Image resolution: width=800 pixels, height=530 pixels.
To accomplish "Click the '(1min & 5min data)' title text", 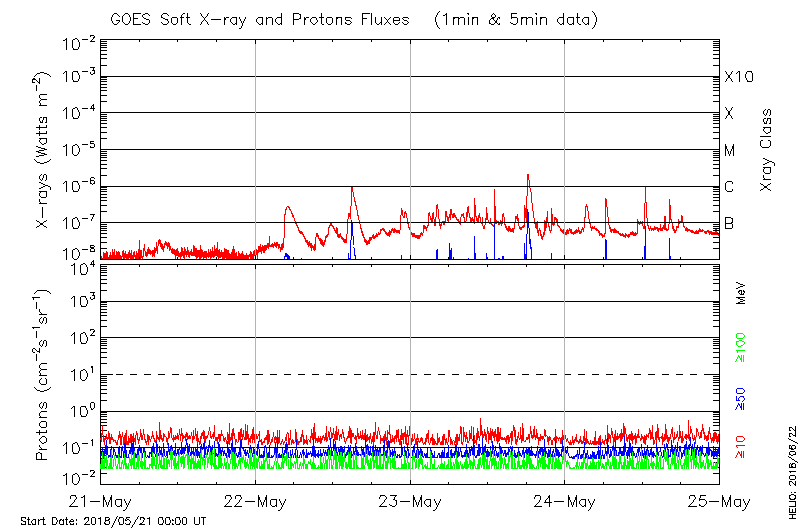I will coord(513,19).
